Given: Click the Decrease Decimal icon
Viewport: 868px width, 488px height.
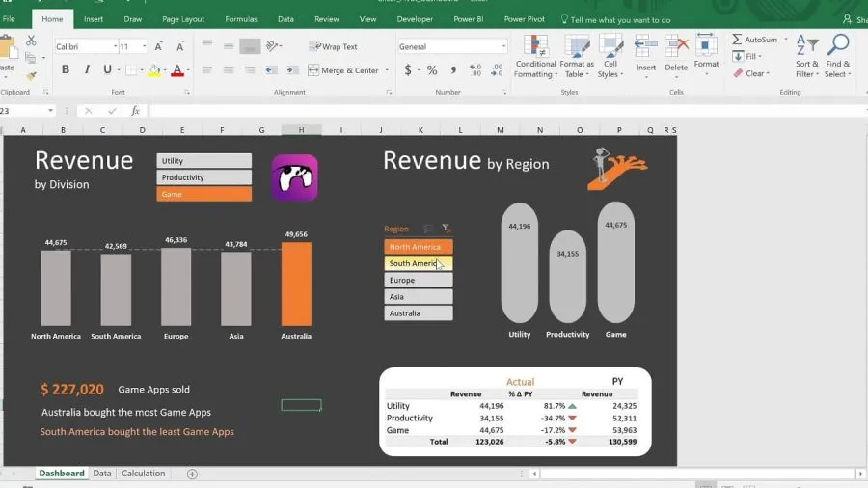Looking at the screenshot, I should 497,70.
